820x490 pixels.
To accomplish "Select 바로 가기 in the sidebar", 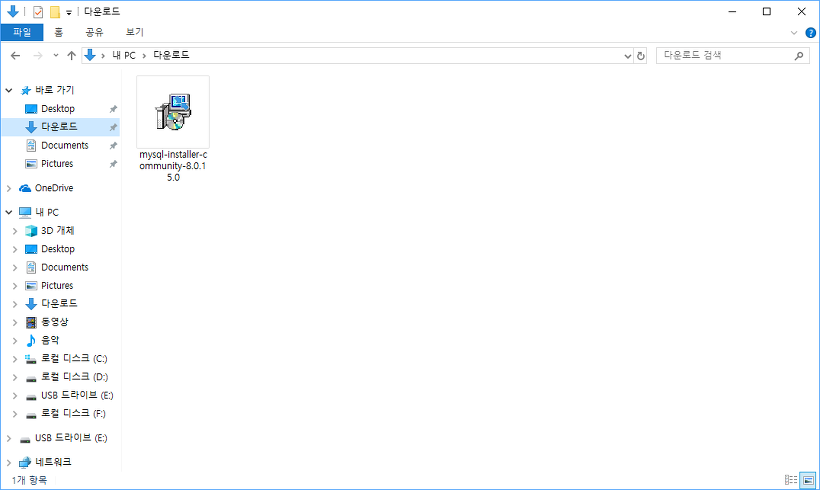I will pyautogui.click(x=54, y=90).
